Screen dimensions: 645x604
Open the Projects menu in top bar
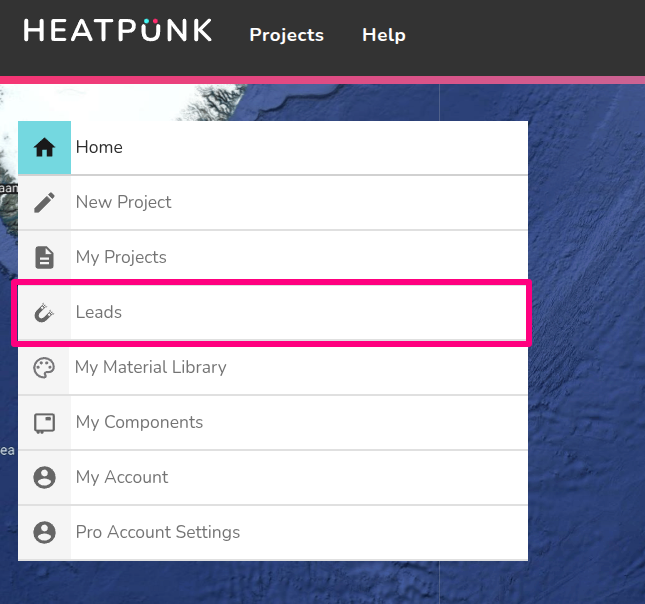pyautogui.click(x=286, y=35)
